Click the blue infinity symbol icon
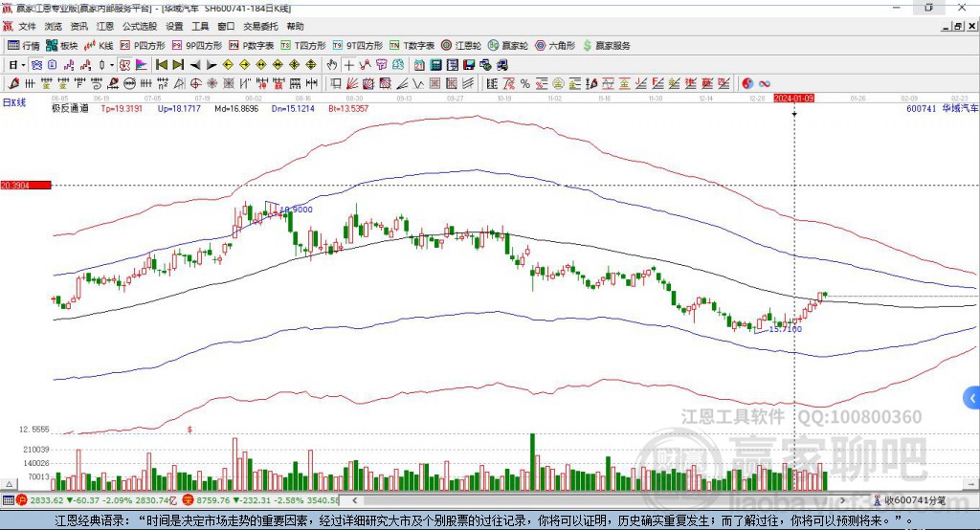980x530 pixels. click(765, 83)
